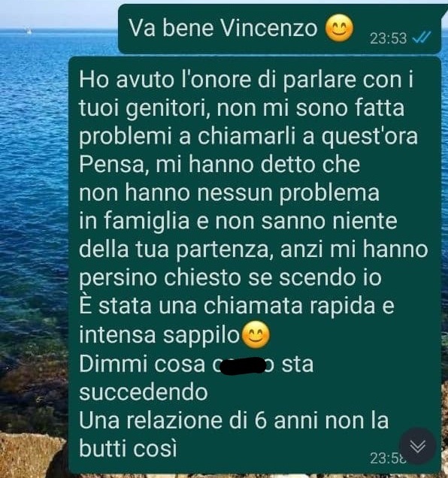The width and height of the screenshot is (448, 478).
Task: Click the blue double-check read receipt
Action: pyautogui.click(x=422, y=38)
